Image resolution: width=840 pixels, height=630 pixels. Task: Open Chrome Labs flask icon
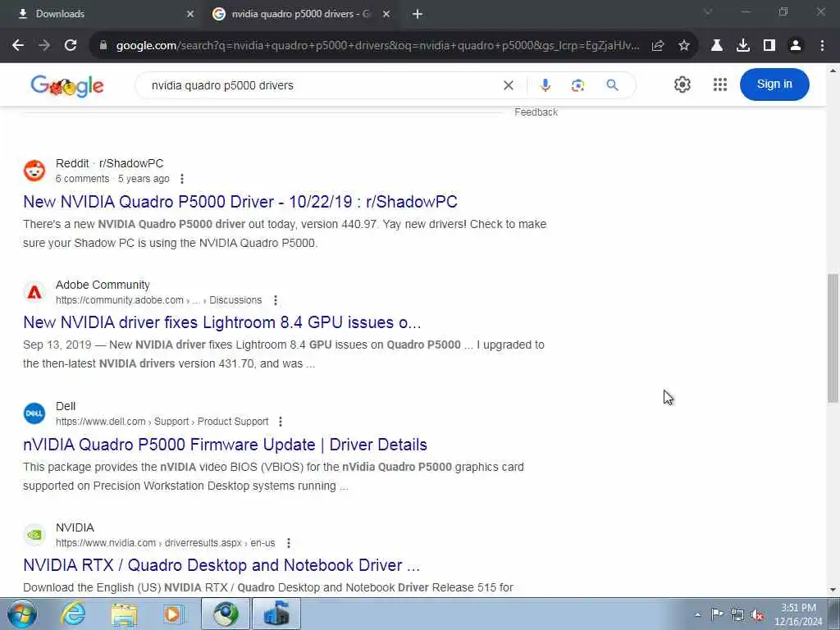tap(716, 46)
